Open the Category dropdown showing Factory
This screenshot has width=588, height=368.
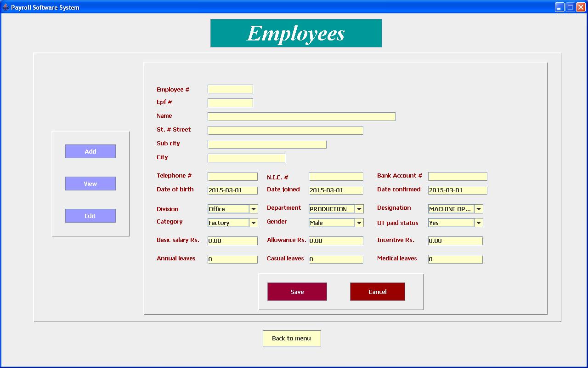tap(254, 222)
